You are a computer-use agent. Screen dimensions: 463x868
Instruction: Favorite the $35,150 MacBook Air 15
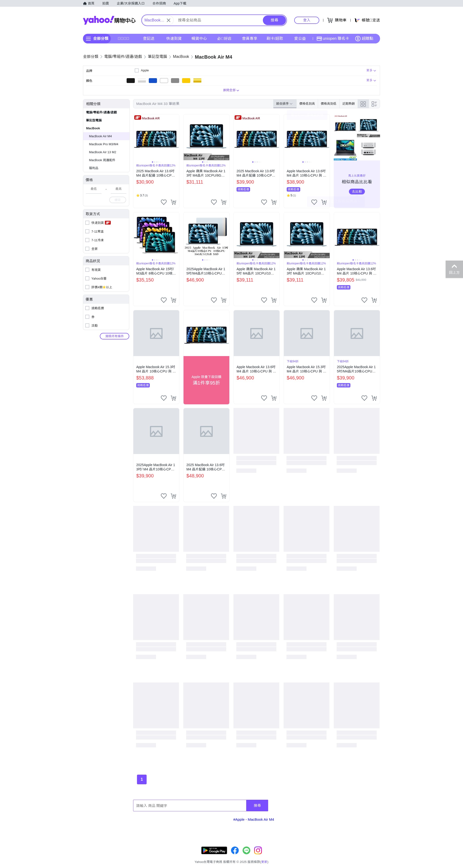164,300
